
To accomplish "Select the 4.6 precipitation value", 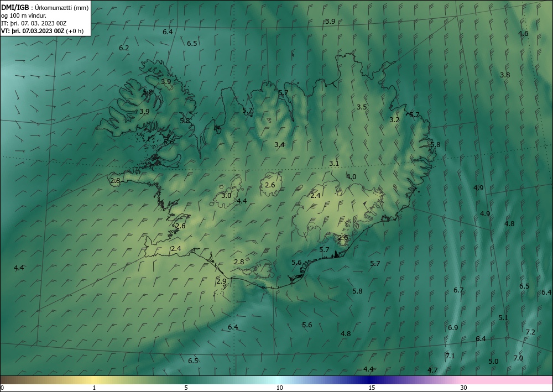I will [x=523, y=34].
